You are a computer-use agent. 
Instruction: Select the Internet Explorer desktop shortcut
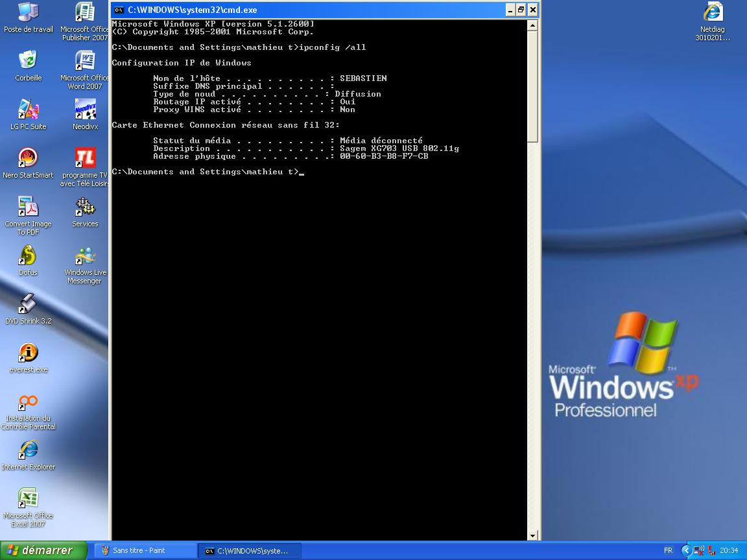pyautogui.click(x=28, y=455)
